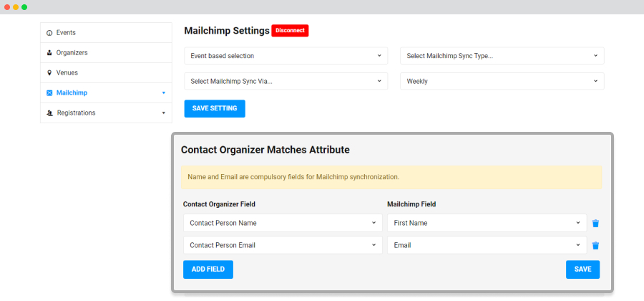644x301 pixels.
Task: Open the First Name Mailchimp field dropdown
Action: pos(487,223)
